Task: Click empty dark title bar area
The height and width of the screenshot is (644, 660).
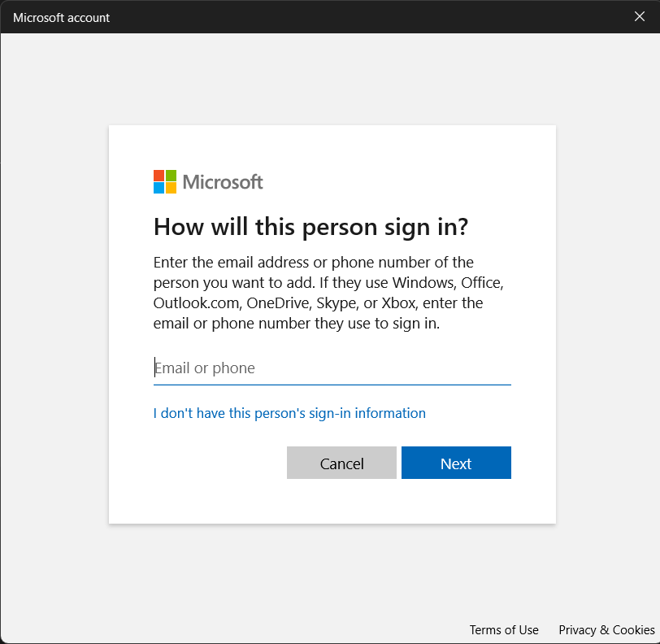Action: tap(358, 17)
